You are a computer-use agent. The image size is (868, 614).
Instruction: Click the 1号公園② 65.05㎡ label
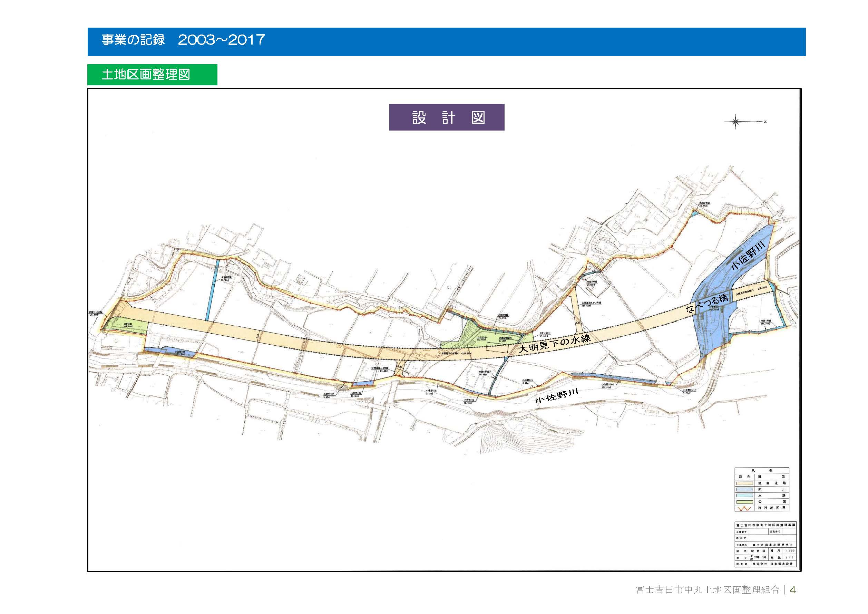[546, 335]
